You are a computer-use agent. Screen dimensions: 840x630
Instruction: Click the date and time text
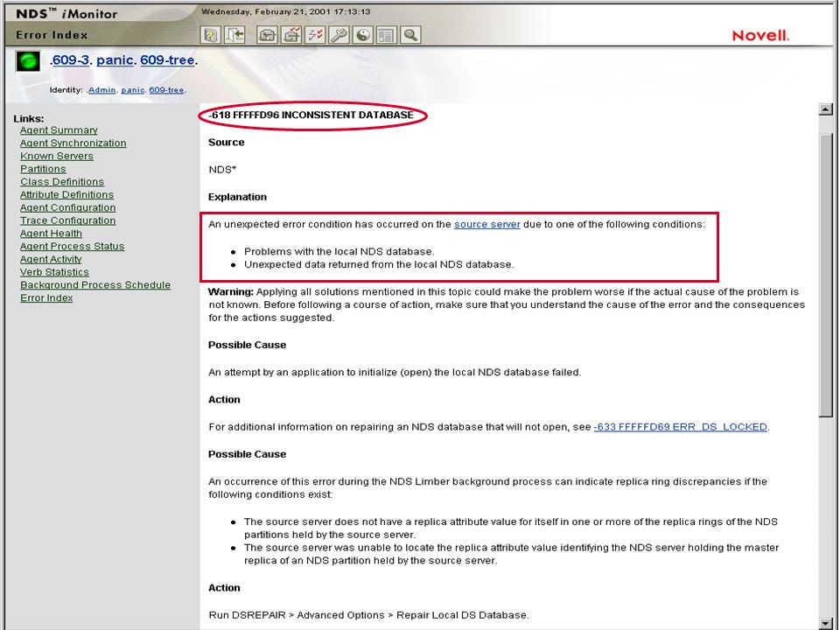[x=285, y=11]
